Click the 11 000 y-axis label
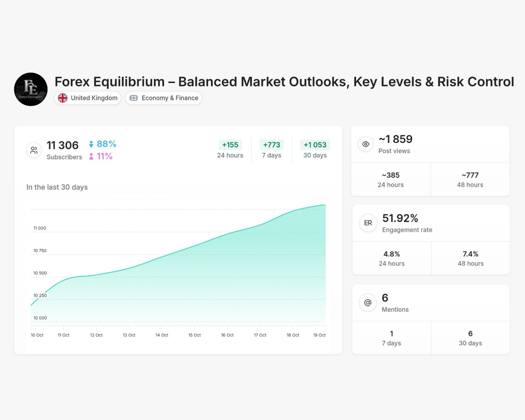This screenshot has width=525, height=420. 40,228
